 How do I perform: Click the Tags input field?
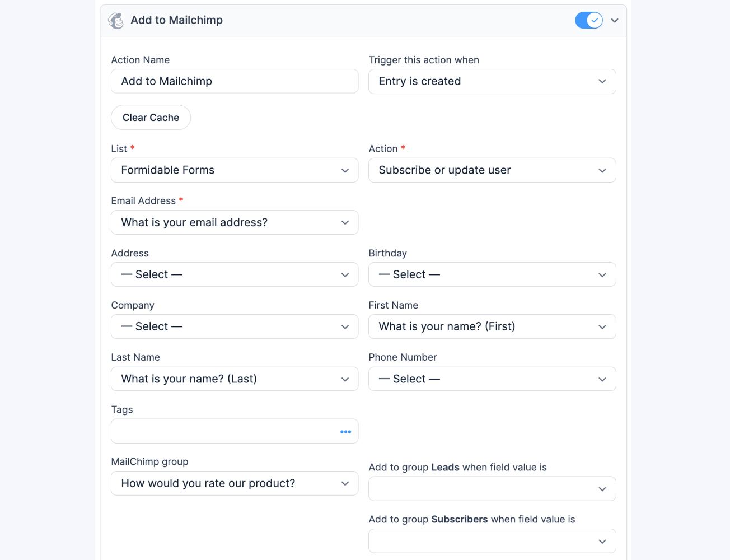tap(235, 431)
